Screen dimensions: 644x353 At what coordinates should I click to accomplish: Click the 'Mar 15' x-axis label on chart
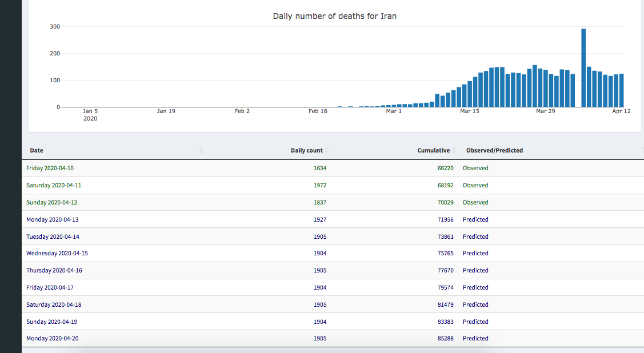tap(469, 111)
